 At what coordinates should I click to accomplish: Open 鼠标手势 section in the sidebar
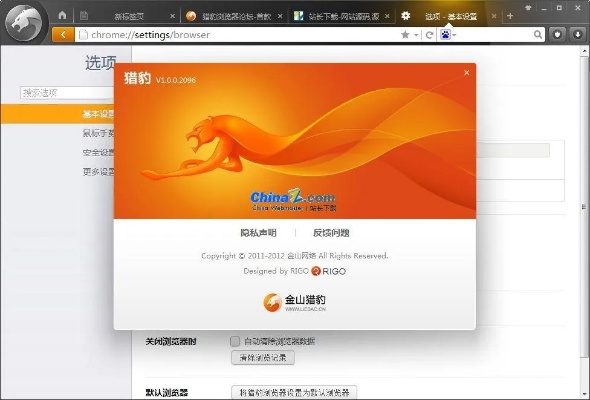coord(98,133)
